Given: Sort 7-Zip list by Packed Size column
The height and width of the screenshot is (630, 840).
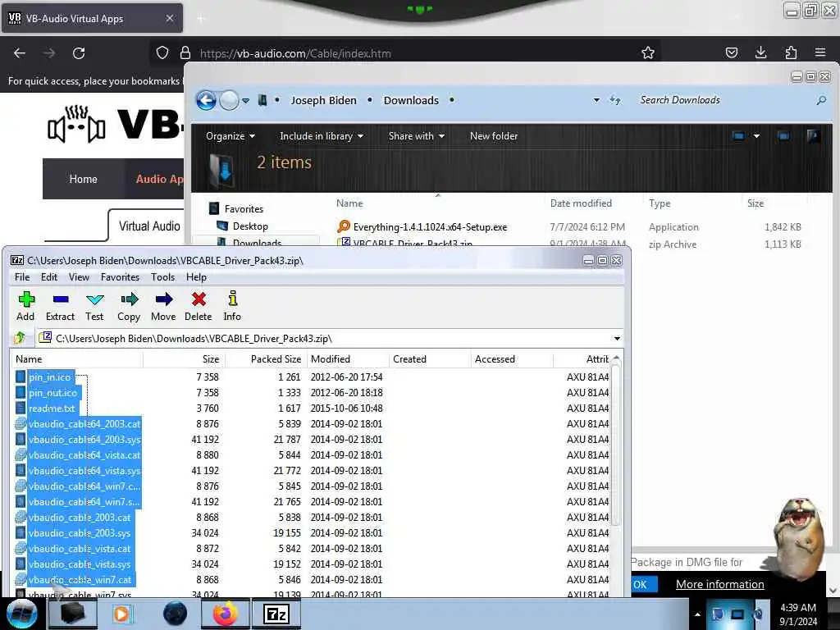Looking at the screenshot, I should click(x=266, y=359).
